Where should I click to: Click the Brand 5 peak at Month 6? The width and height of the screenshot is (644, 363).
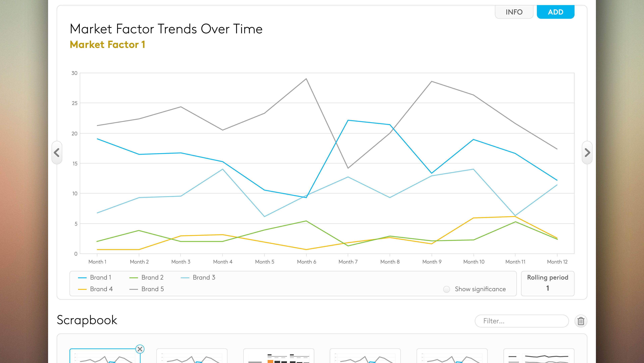click(x=306, y=79)
